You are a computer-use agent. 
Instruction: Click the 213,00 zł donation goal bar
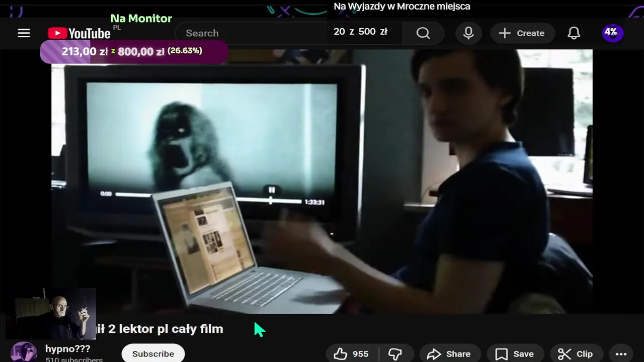134,51
